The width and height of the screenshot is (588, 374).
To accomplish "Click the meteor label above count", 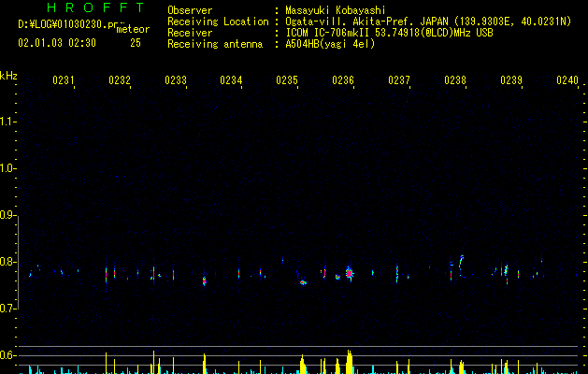I will (x=133, y=29).
